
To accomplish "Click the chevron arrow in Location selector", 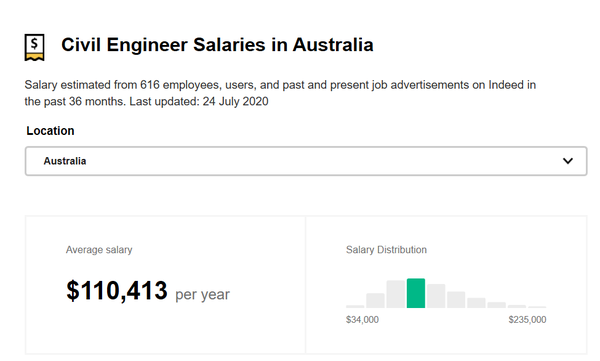I will click(568, 161).
